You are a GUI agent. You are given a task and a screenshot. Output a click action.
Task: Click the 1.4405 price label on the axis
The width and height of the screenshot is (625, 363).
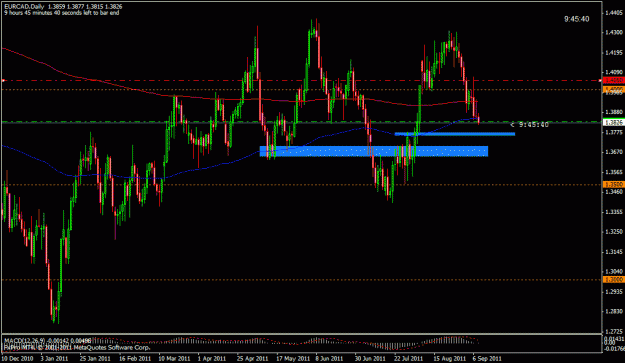(x=614, y=13)
